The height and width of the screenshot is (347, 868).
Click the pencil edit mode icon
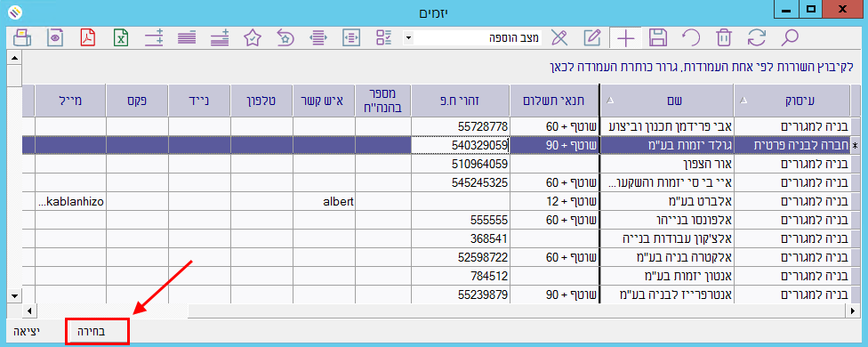pyautogui.click(x=592, y=38)
